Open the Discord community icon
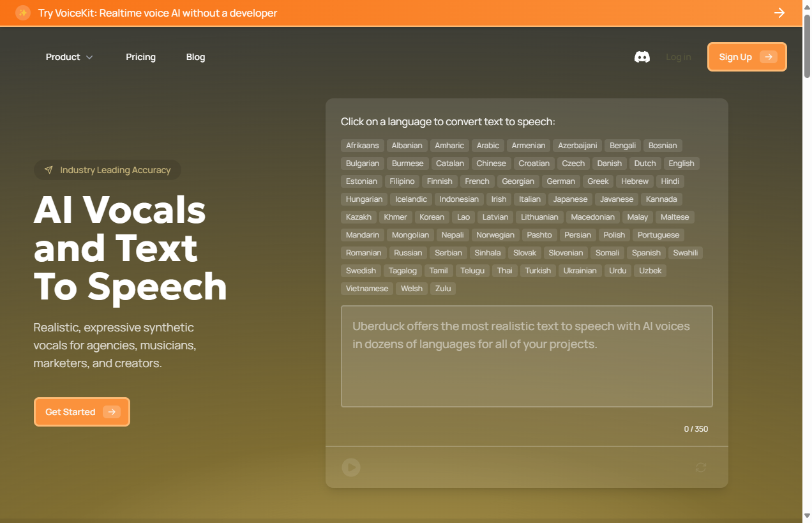This screenshot has height=523, width=812. (642, 57)
